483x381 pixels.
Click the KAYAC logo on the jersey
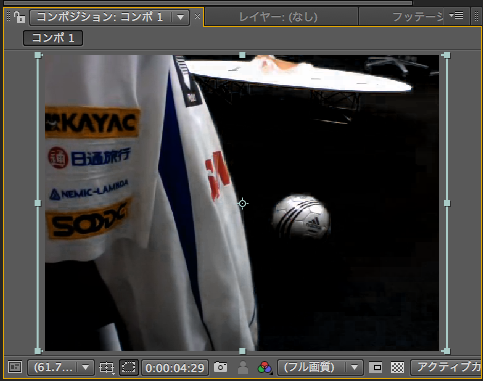tap(92, 122)
